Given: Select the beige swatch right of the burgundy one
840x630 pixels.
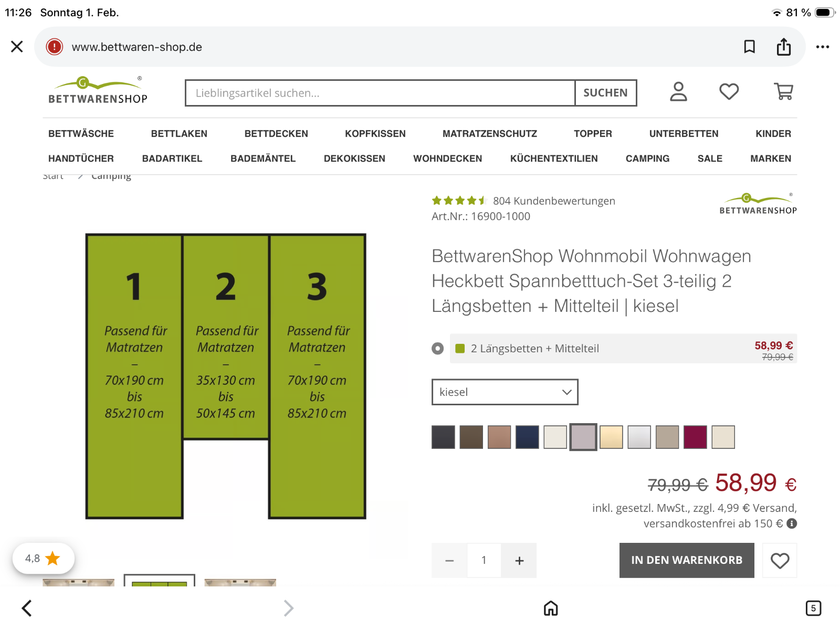Looking at the screenshot, I should pos(723,437).
